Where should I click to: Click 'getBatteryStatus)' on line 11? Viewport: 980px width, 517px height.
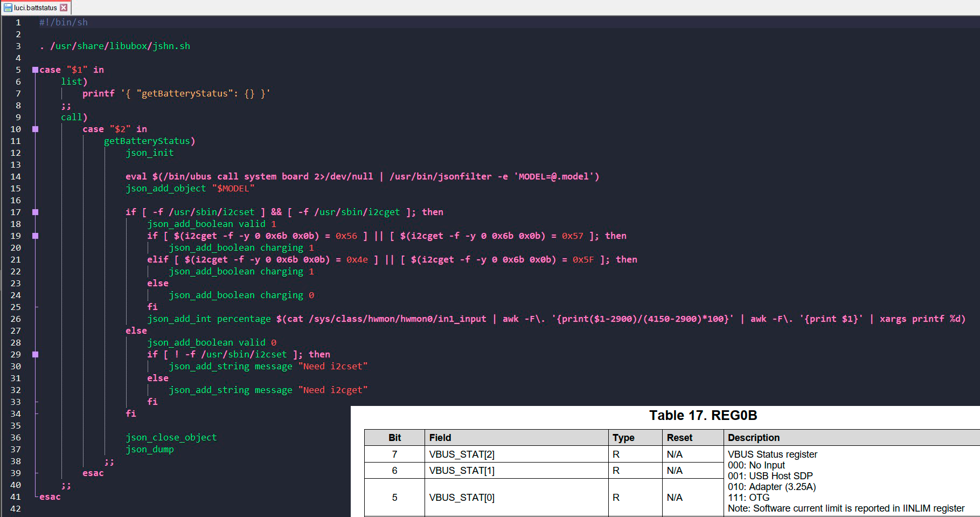(x=150, y=141)
